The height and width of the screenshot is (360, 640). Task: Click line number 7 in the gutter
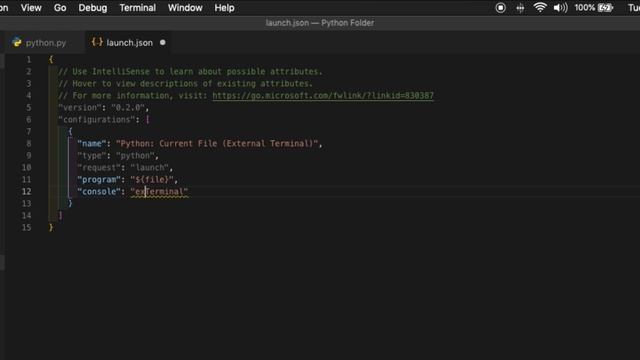[x=29, y=132]
